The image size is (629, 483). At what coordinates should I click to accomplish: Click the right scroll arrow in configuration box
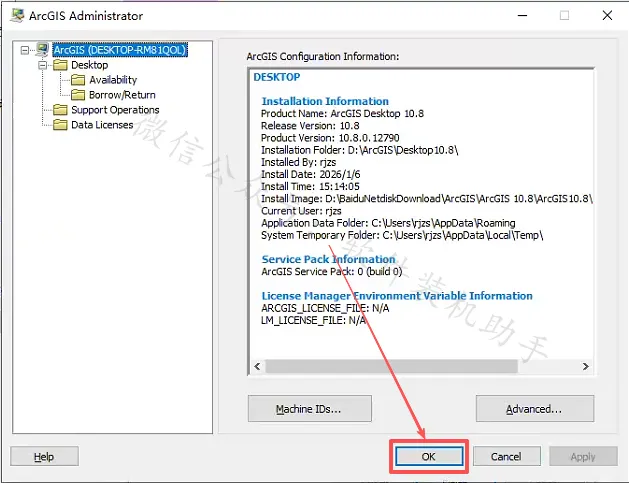586,366
